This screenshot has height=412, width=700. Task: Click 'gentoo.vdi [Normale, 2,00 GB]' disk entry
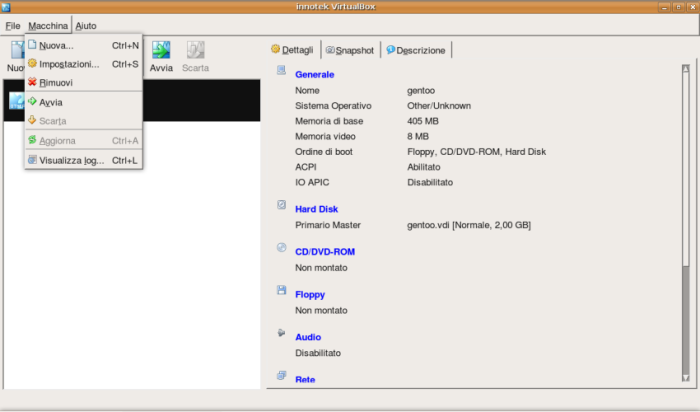click(x=469, y=225)
